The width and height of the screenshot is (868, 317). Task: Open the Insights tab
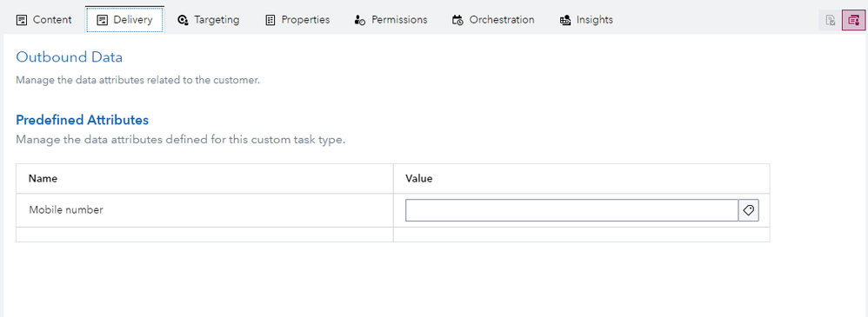click(x=587, y=20)
